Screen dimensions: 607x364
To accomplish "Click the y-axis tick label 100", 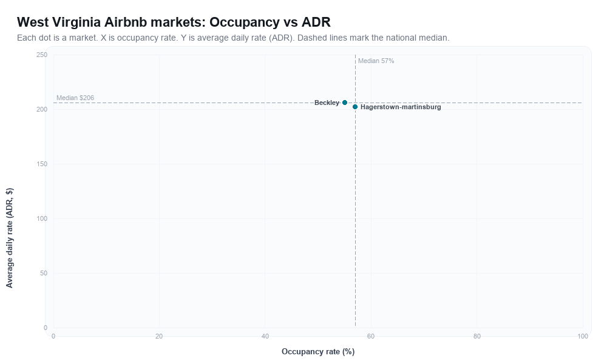I will [x=42, y=218].
